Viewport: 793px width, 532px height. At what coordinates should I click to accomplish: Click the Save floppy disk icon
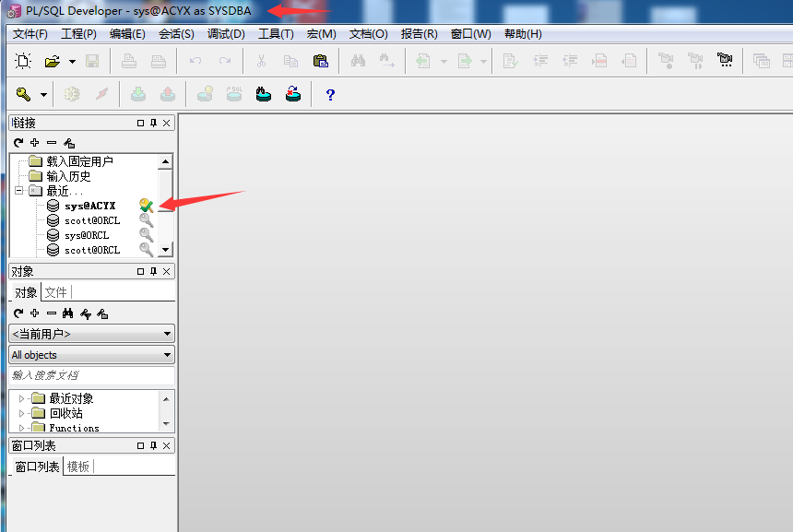(x=92, y=61)
